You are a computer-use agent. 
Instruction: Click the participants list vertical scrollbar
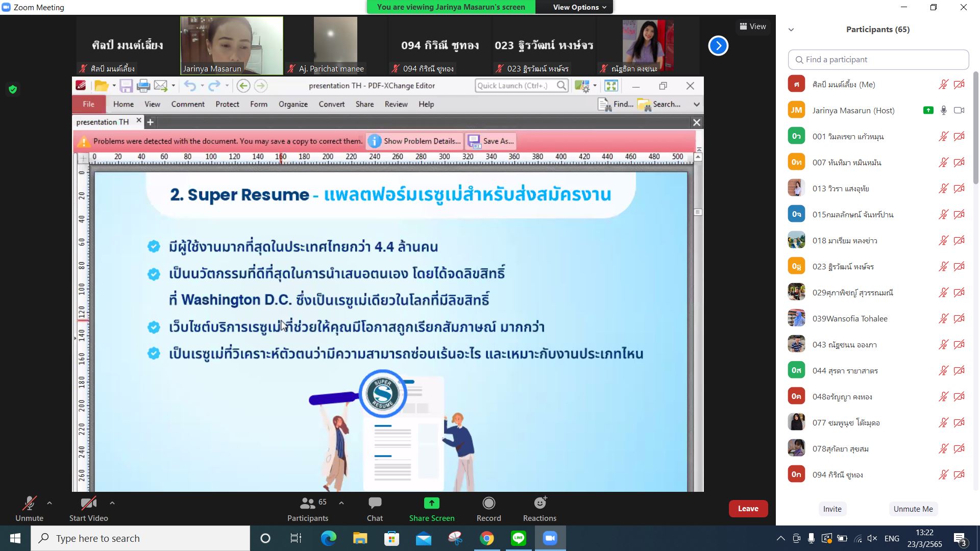coord(976,128)
